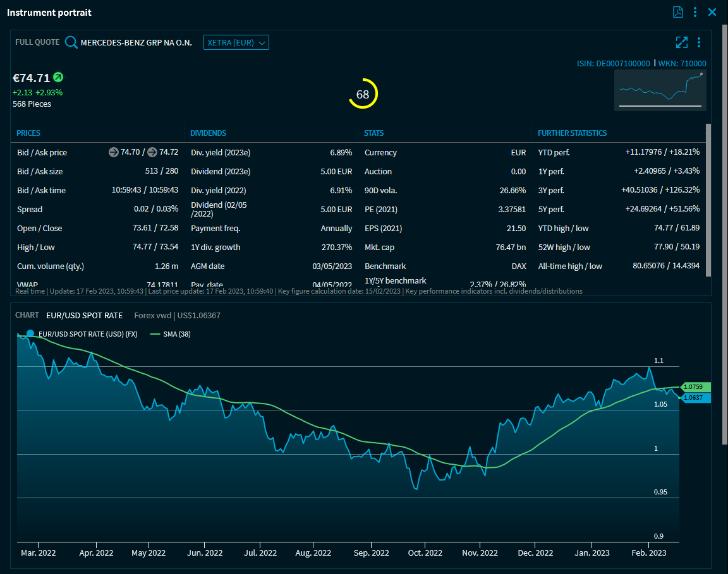Click the green price trend arrow icon
The height and width of the screenshot is (574, 728).
point(58,78)
